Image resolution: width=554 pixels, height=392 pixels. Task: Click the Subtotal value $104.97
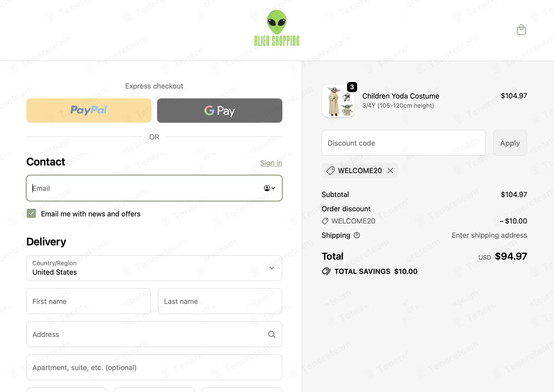[514, 194]
